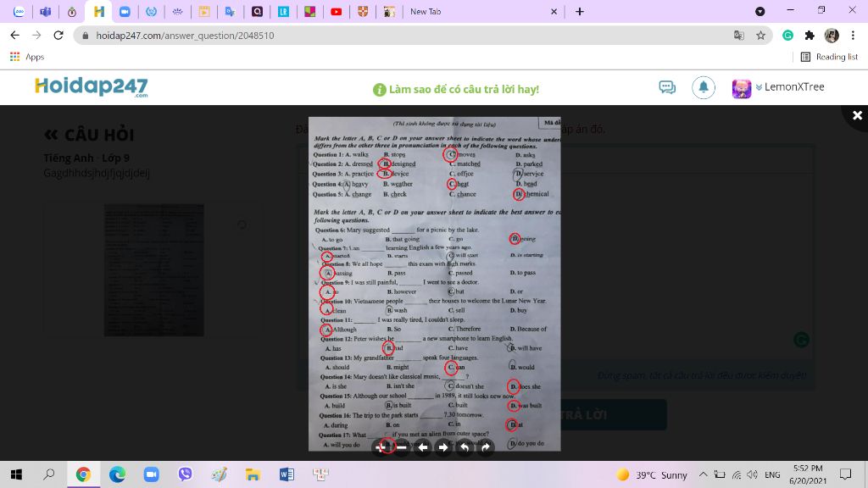
Task: Open the Chrome profile avatar
Action: (x=832, y=36)
